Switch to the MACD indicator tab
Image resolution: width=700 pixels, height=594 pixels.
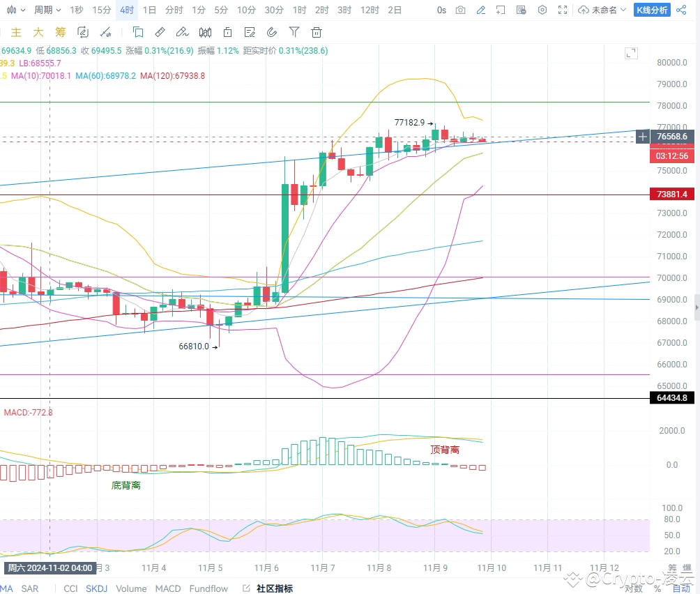pos(167,588)
